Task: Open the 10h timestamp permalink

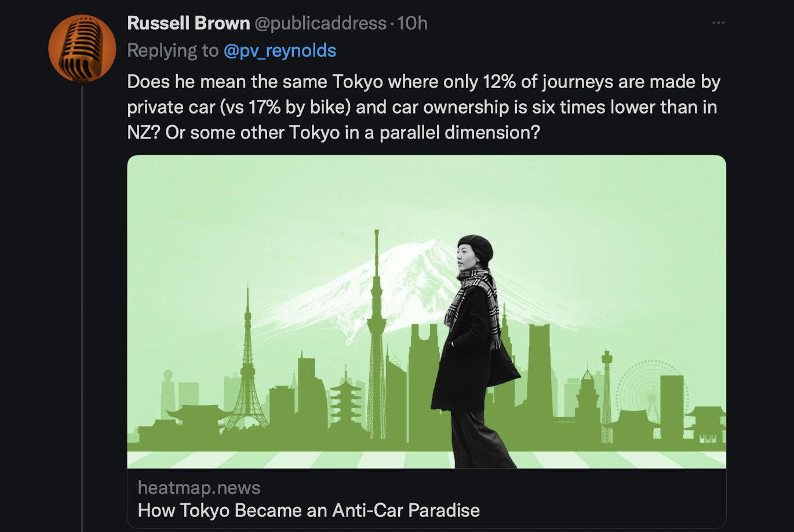Action: pos(412,23)
